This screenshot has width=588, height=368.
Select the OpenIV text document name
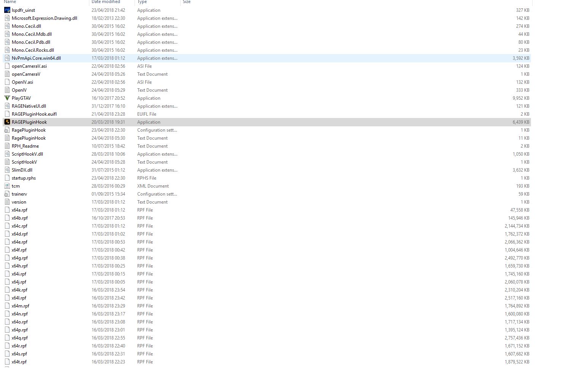(19, 90)
